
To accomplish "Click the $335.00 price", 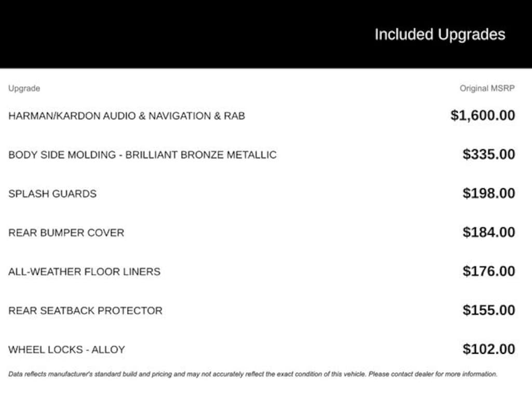I will tap(489, 154).
